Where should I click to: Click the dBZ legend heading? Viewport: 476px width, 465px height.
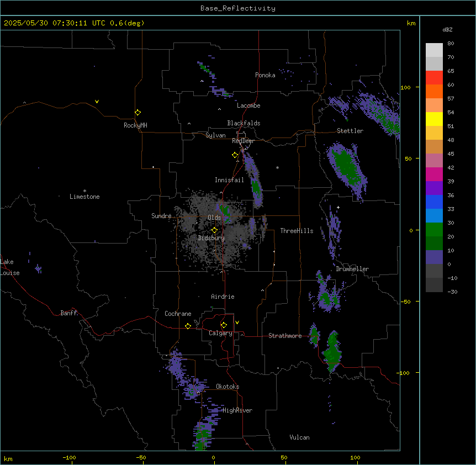[x=447, y=29]
